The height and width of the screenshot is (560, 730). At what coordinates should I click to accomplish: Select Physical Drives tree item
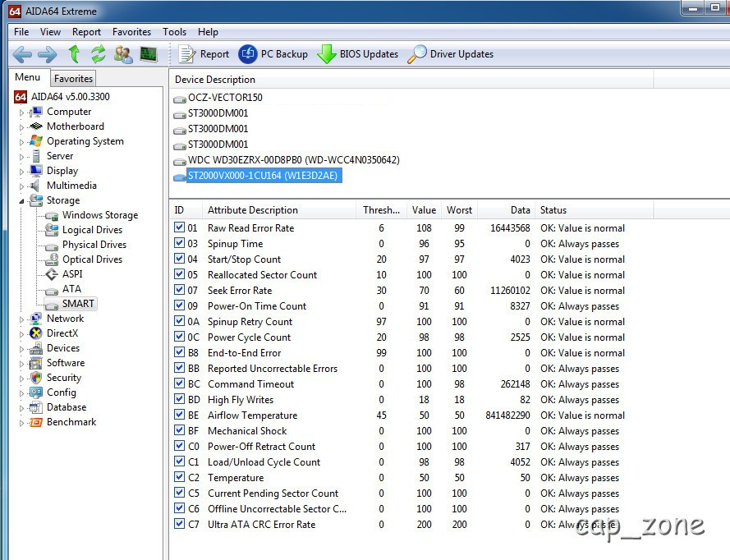click(94, 245)
